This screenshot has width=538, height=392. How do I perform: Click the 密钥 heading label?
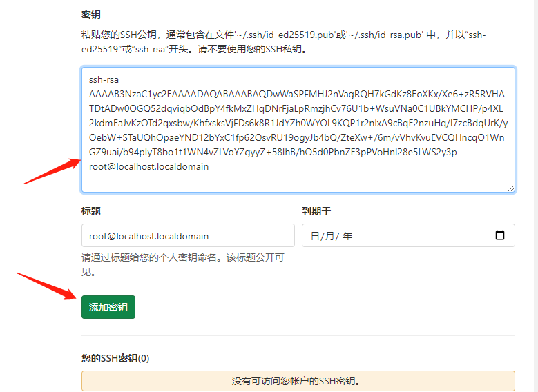pyautogui.click(x=91, y=14)
